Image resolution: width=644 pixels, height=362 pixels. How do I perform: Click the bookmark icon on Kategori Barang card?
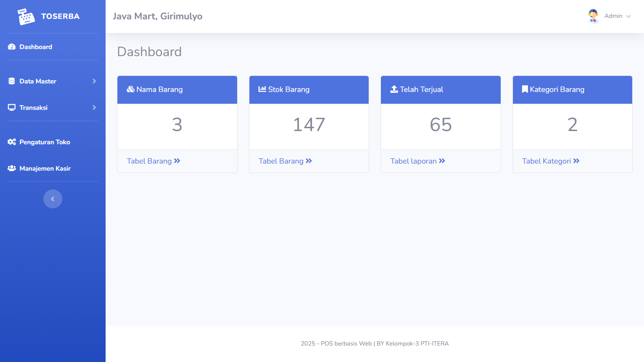point(525,89)
